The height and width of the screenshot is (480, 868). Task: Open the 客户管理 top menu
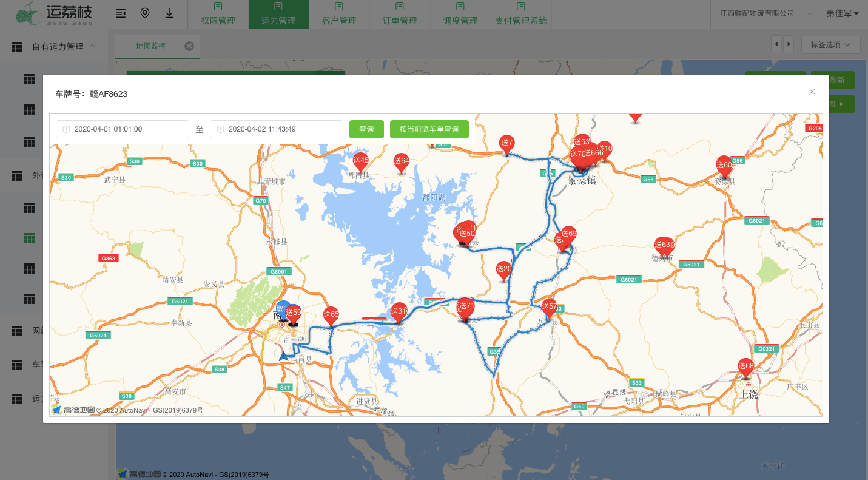pos(339,15)
